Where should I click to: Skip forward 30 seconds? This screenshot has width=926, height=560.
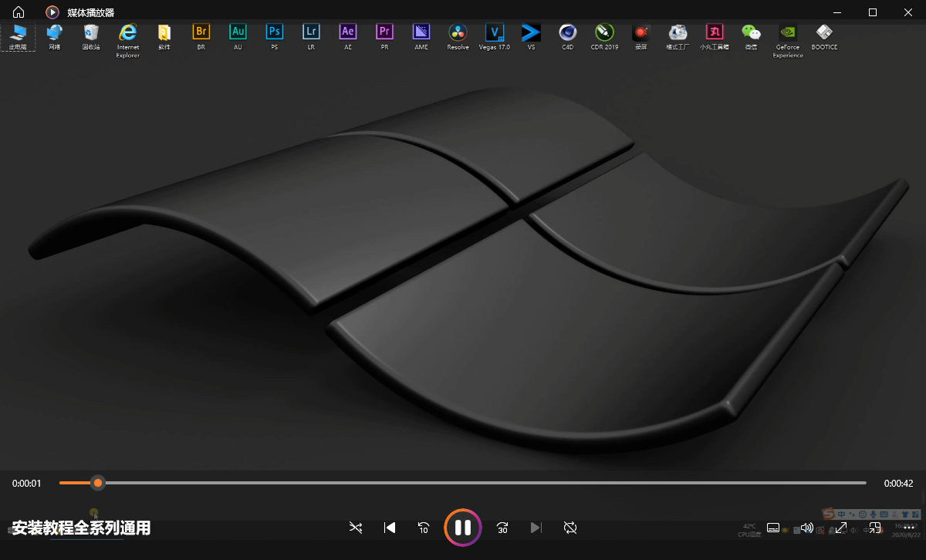point(502,528)
